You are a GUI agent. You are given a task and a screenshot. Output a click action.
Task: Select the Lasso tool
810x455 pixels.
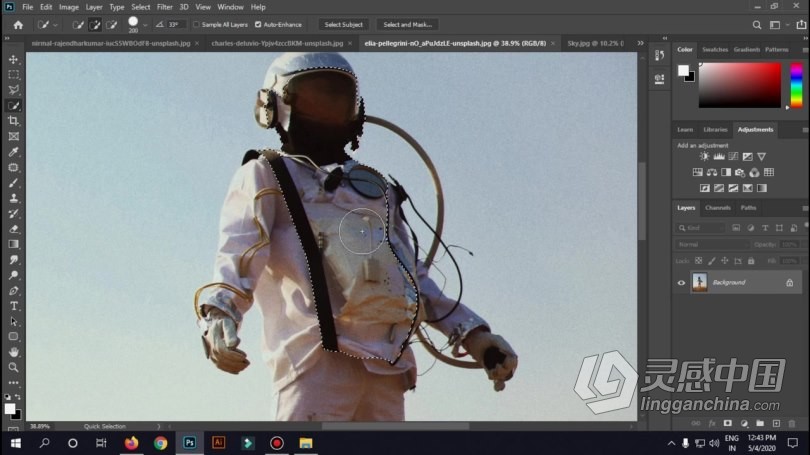click(14, 90)
